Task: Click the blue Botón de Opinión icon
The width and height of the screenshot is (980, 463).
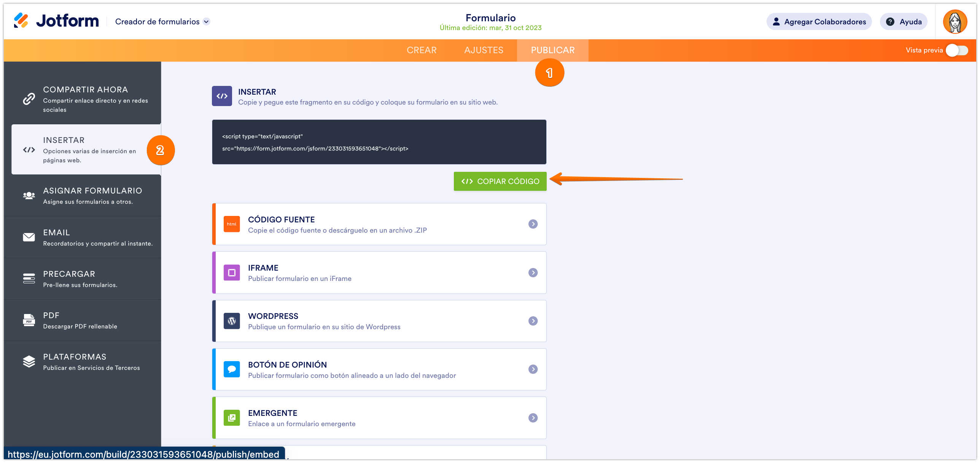Action: [x=232, y=369]
